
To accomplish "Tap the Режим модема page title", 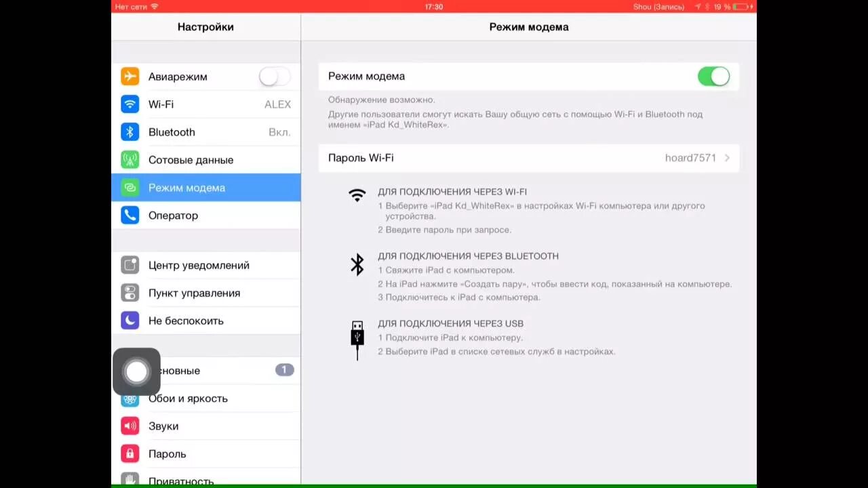I will [529, 27].
